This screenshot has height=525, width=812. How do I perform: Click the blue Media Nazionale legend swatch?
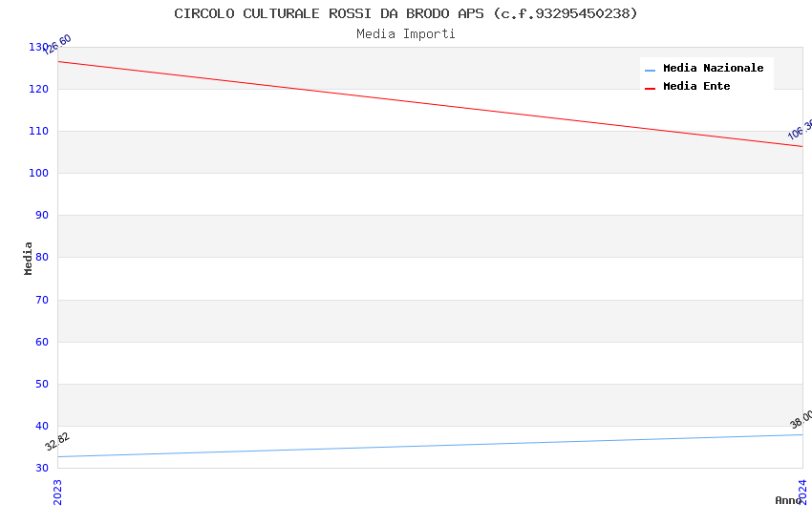point(650,71)
